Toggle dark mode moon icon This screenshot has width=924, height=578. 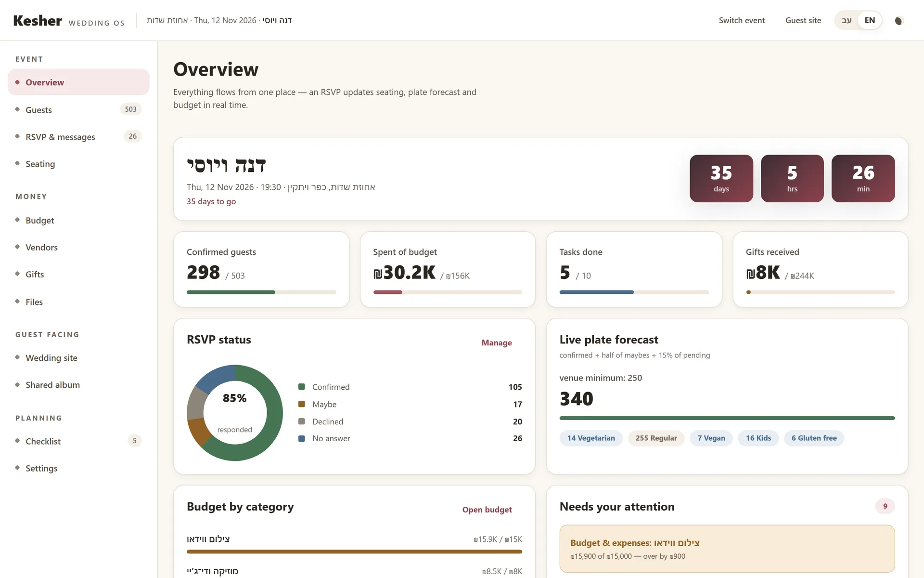[x=898, y=21]
